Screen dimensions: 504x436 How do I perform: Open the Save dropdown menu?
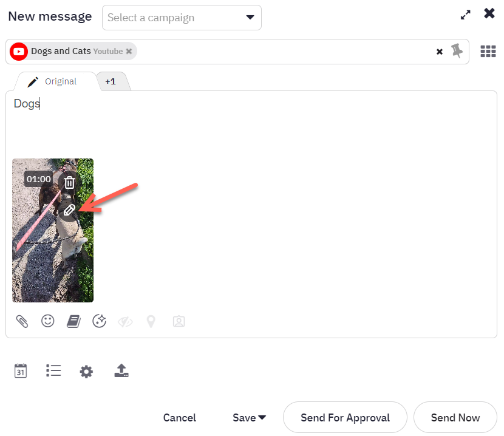click(x=250, y=418)
